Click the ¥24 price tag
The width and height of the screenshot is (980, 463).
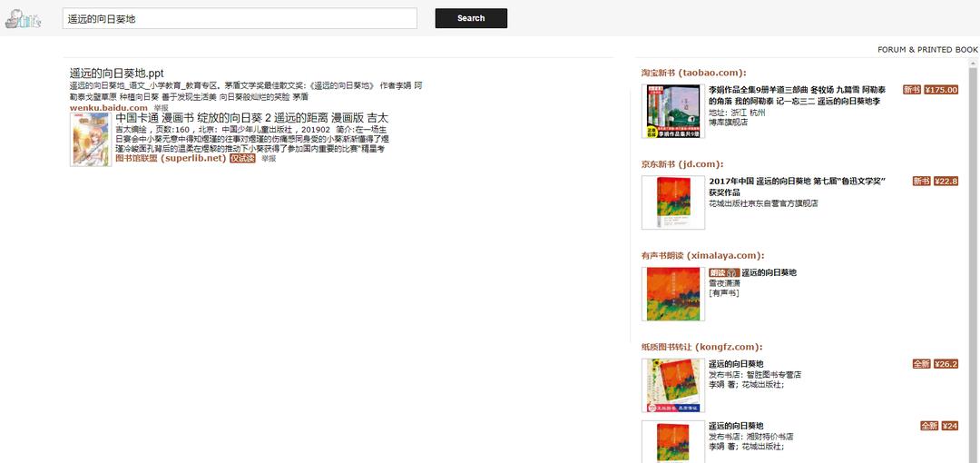(949, 426)
